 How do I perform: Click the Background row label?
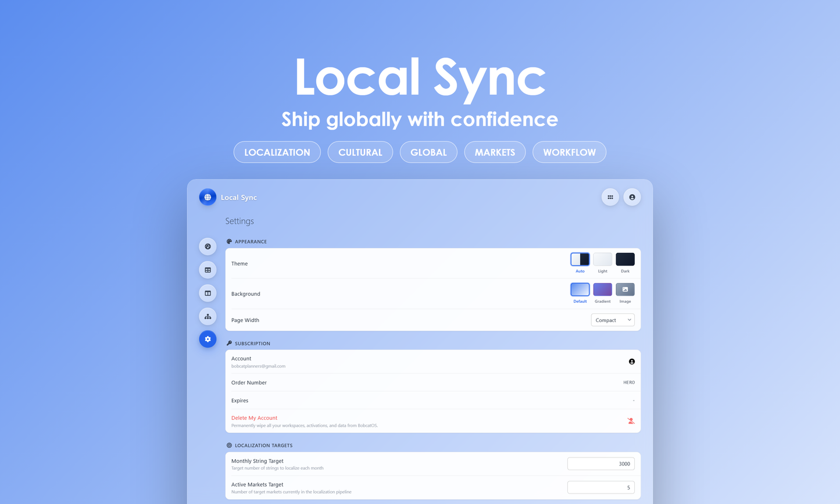(246, 294)
